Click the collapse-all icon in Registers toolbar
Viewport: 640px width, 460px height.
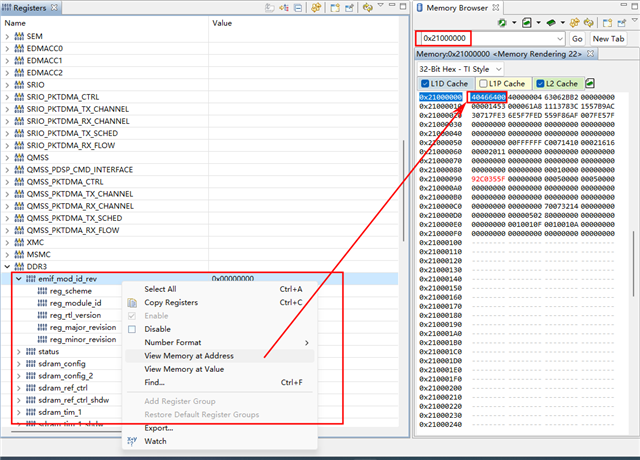[298, 8]
